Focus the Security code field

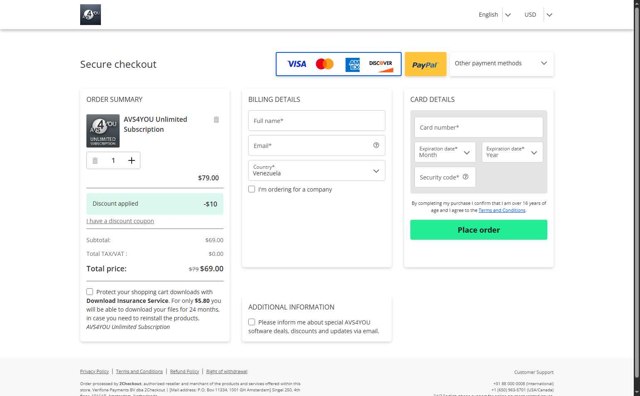(444, 177)
